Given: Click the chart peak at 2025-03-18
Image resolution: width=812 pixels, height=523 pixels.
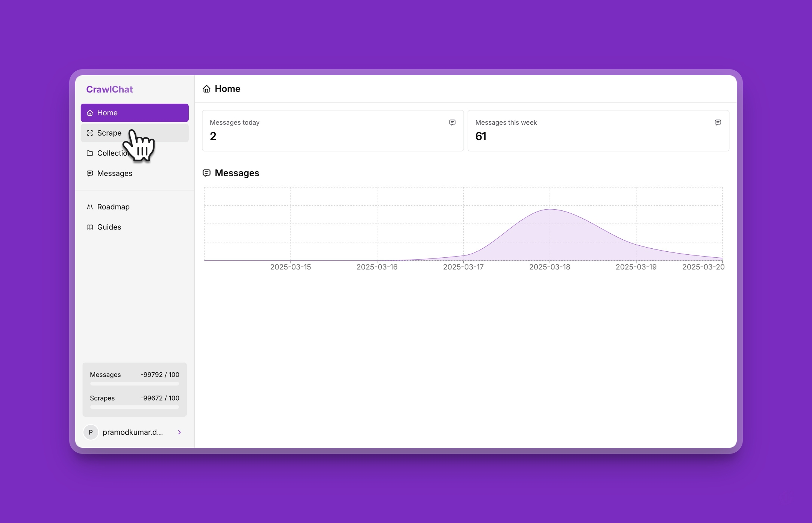Looking at the screenshot, I should click(550, 209).
